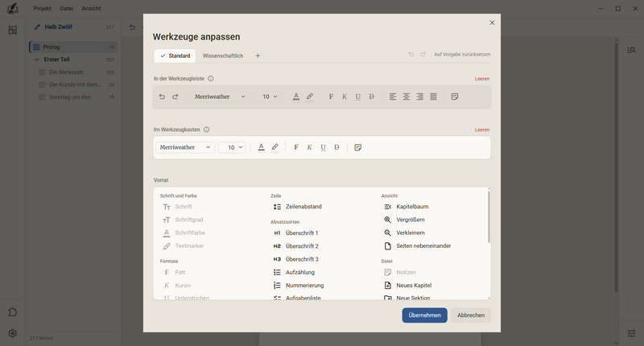This screenshot has height=346, width=644.
Task: Toggle bold F in the Werkzeugleiste row
Action: pos(331,97)
